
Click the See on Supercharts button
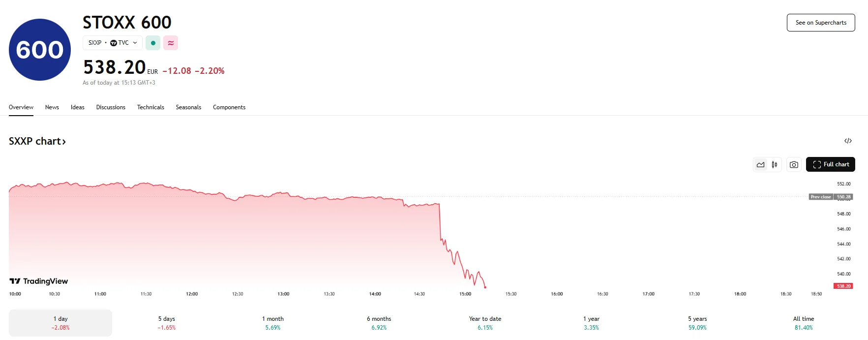coord(820,22)
